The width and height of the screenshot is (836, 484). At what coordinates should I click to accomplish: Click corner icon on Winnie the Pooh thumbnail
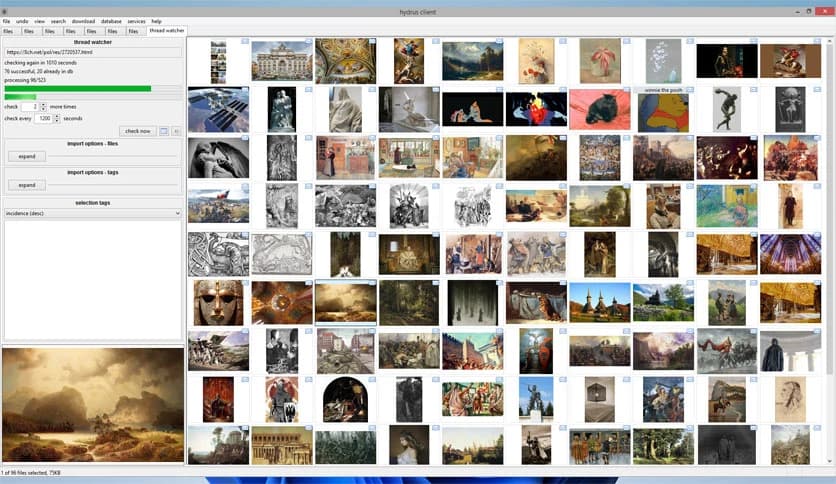coord(690,90)
